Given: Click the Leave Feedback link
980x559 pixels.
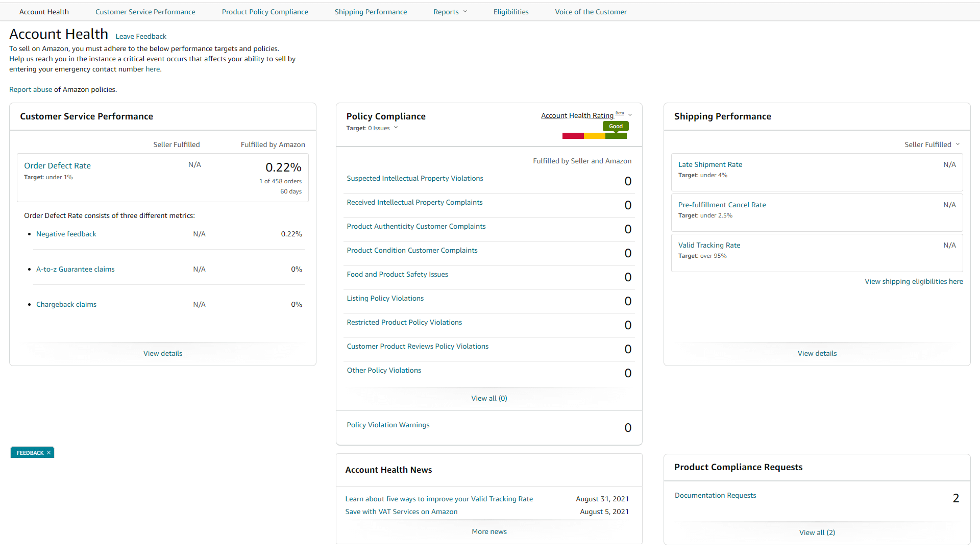Looking at the screenshot, I should pos(141,36).
